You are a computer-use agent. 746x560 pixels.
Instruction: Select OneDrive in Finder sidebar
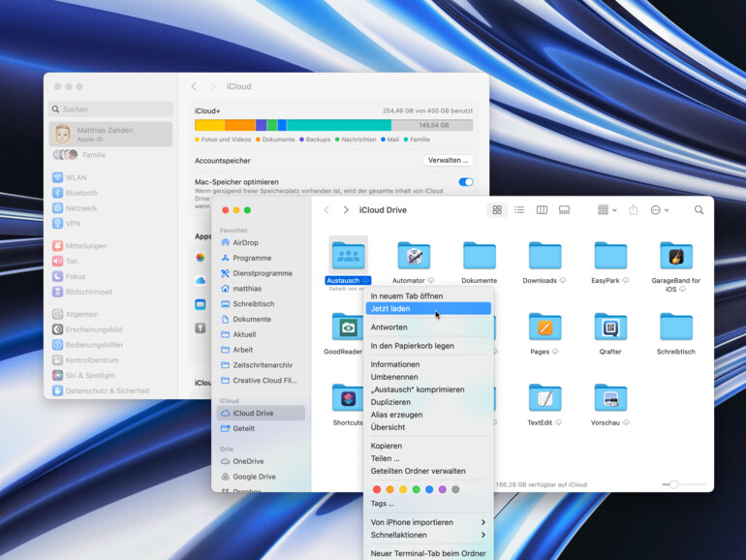(x=261, y=461)
